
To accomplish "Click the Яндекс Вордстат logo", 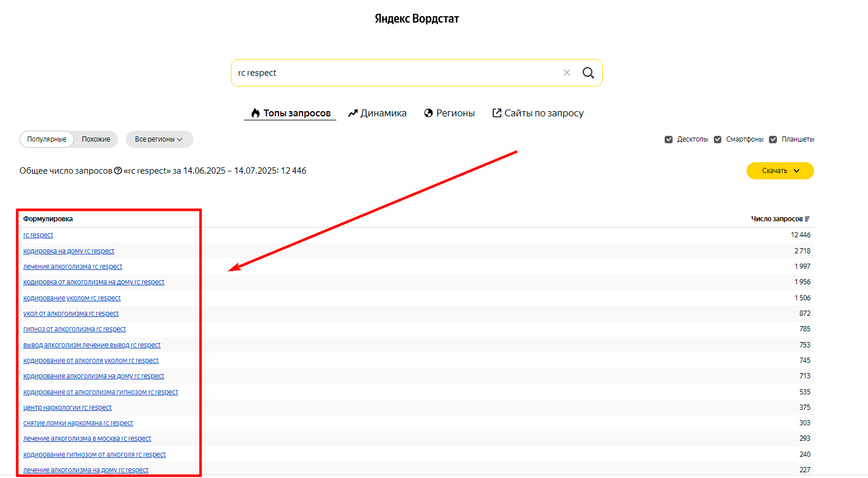I will point(417,19).
